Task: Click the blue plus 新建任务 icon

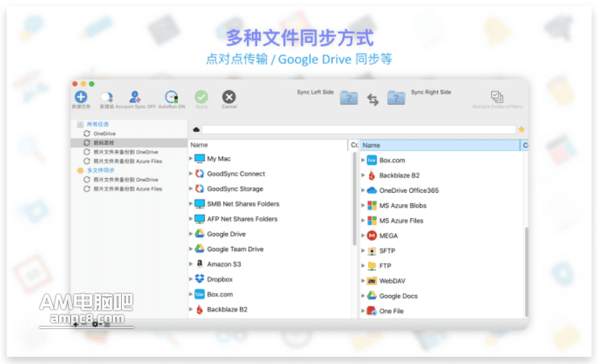Action: tap(81, 97)
